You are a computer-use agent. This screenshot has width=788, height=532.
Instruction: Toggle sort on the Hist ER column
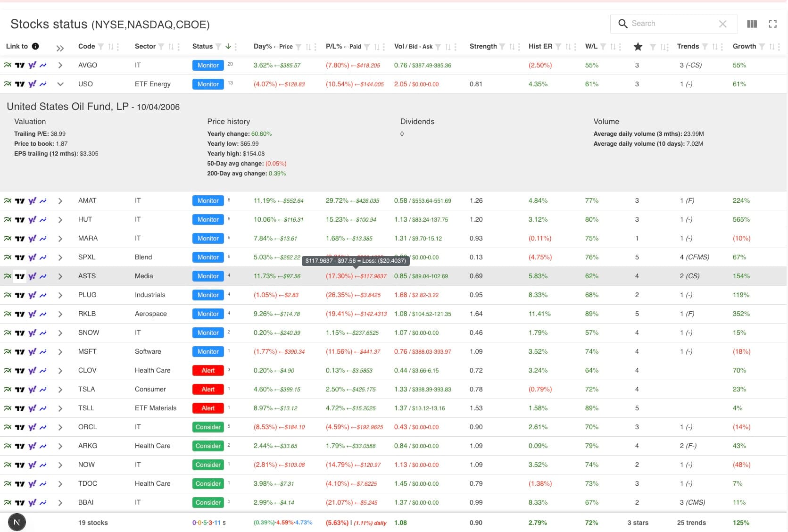pyautogui.click(x=568, y=47)
